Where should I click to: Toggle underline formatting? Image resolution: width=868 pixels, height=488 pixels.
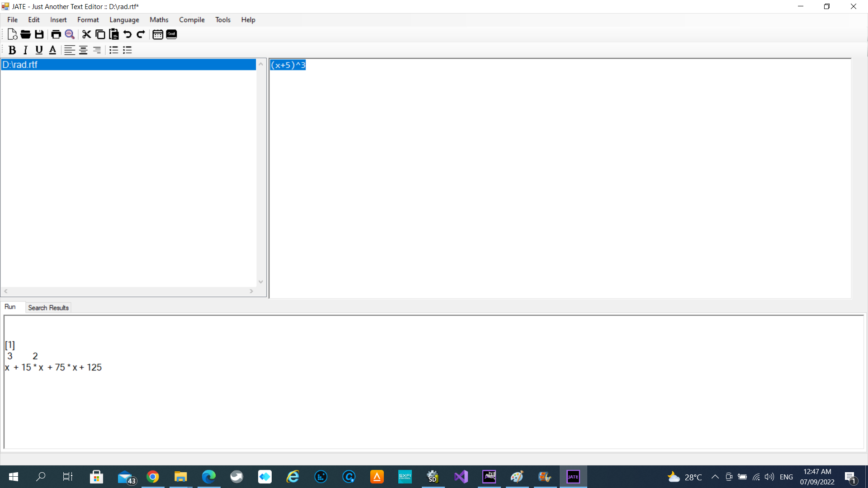[39, 50]
